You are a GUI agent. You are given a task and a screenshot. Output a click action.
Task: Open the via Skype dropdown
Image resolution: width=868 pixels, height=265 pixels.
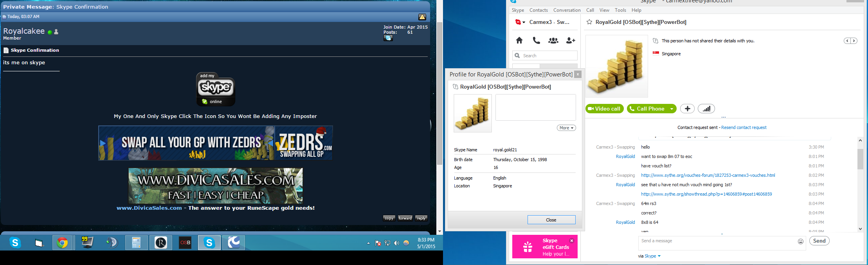(652, 256)
